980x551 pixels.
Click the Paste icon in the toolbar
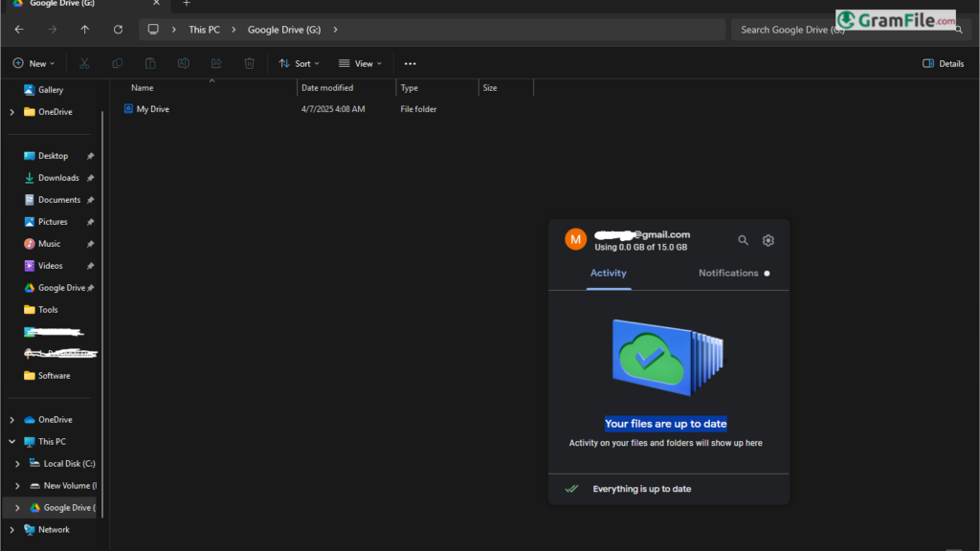pos(149,63)
